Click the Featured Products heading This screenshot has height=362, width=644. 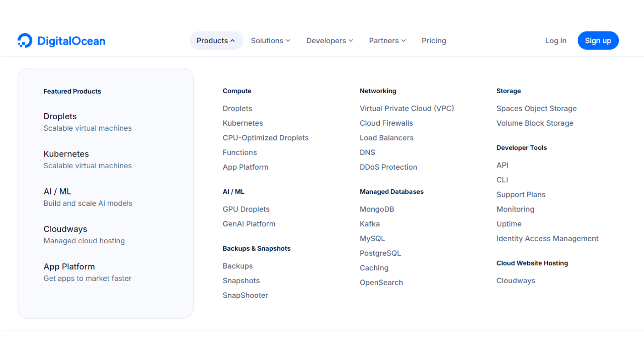click(72, 91)
